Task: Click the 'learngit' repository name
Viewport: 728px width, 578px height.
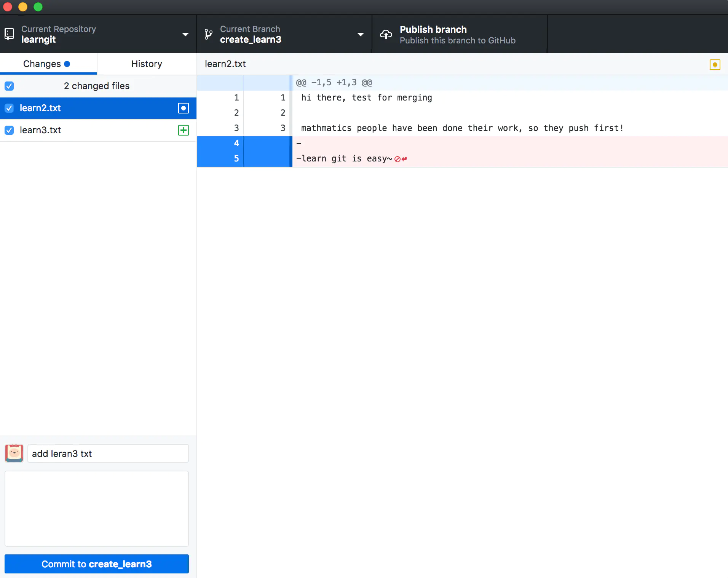Action: [x=38, y=40]
